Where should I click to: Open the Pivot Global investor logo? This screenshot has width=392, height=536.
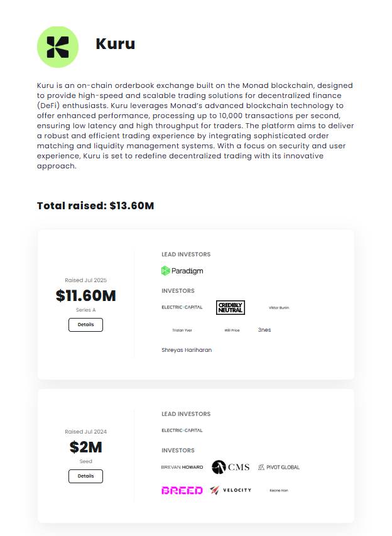tap(279, 467)
